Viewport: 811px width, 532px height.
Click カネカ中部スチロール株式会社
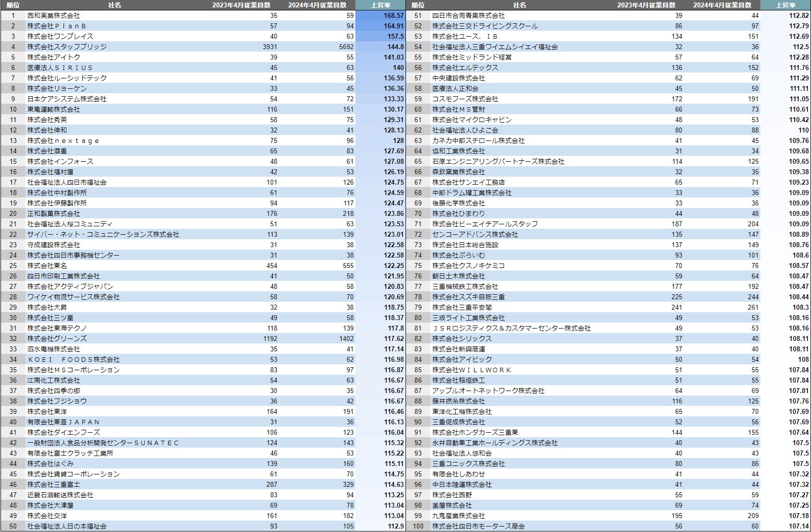[478, 140]
